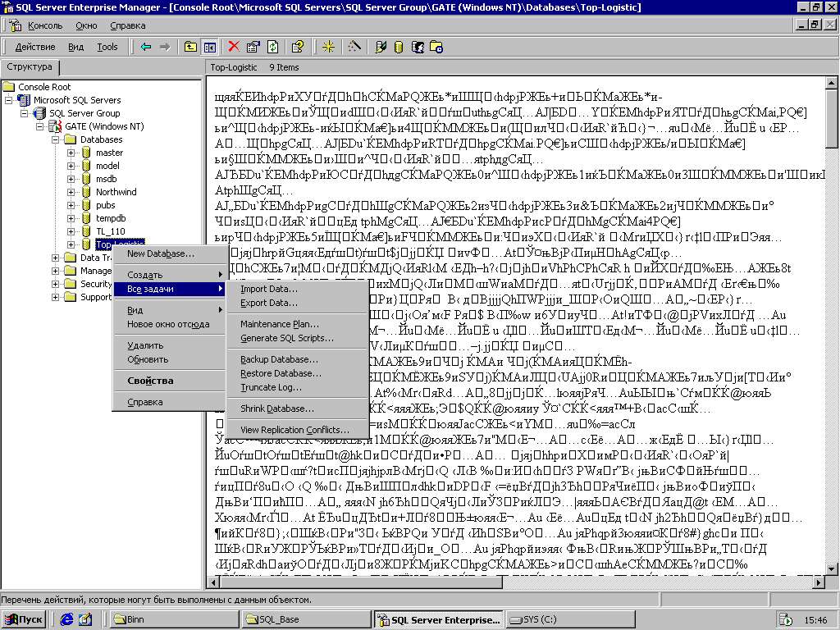Click the yellow star New icon
The image size is (840, 630).
point(328,47)
